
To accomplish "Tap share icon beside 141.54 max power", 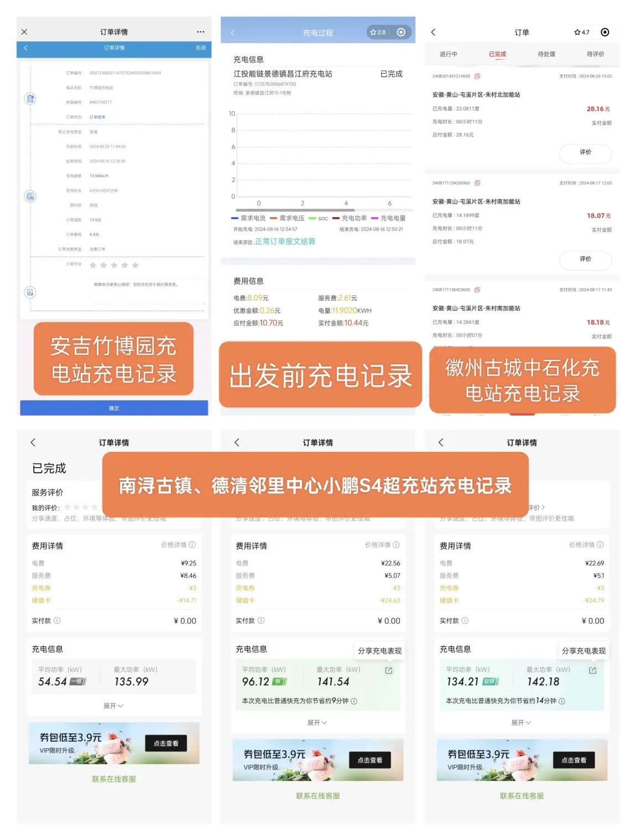I will (x=389, y=671).
